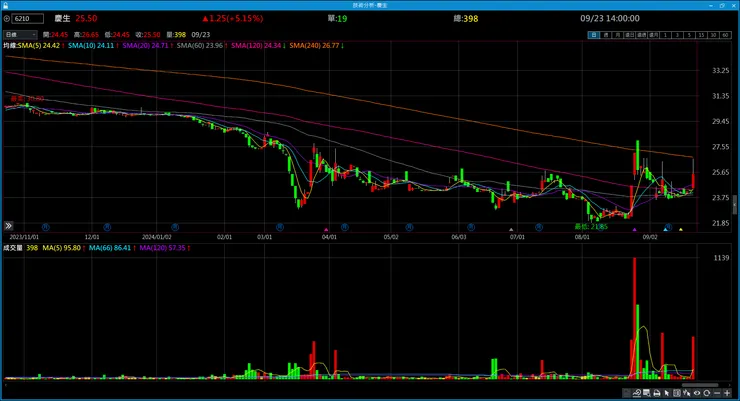Switch to the 5-minute chart button
The height and width of the screenshot is (401, 740).
tap(689, 35)
